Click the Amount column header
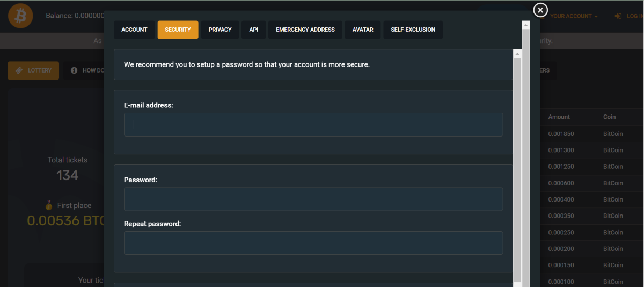Screen dimensions: 644x287 (x=559, y=117)
